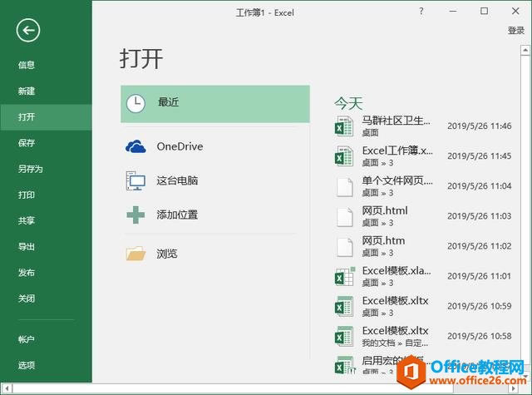Click vertical scrollbar up arrow

point(525,50)
